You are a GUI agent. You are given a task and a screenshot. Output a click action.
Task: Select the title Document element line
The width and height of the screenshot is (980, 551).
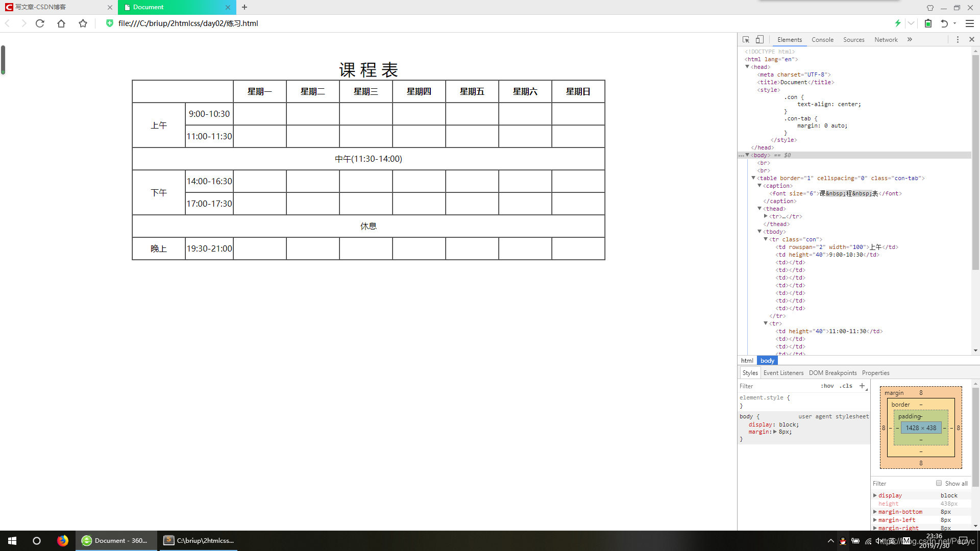795,82
